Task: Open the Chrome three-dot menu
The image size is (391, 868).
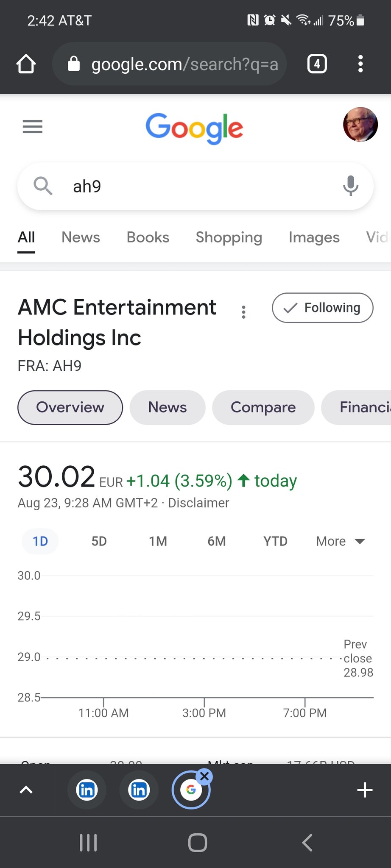Action: point(360,64)
